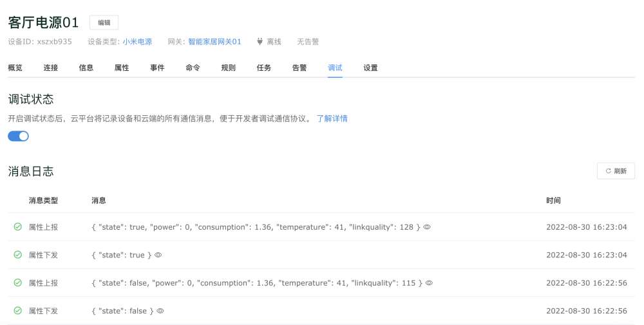View details eye icon for linkquality 115 message
This screenshot has width=644, height=325.
(429, 283)
